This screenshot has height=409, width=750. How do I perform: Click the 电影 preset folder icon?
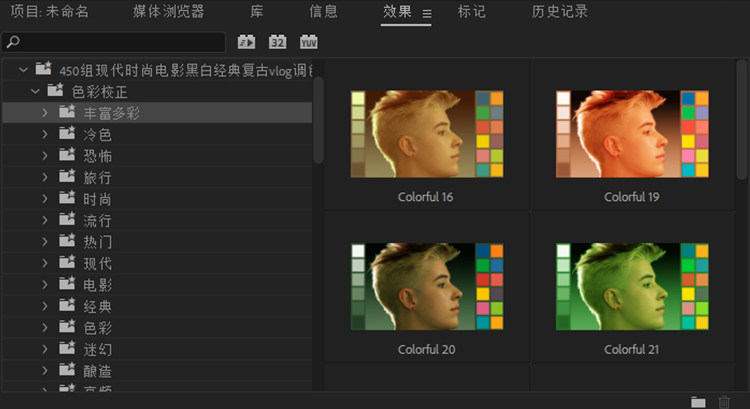[x=67, y=284]
